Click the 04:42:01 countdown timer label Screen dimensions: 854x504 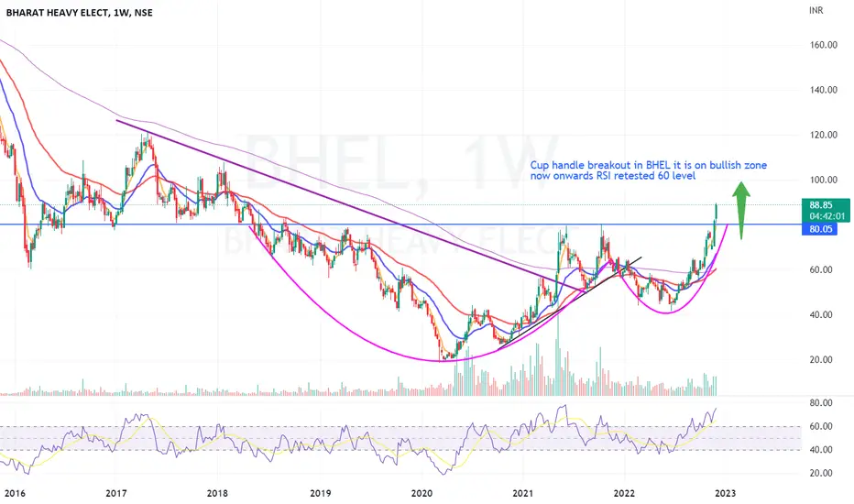click(x=827, y=216)
